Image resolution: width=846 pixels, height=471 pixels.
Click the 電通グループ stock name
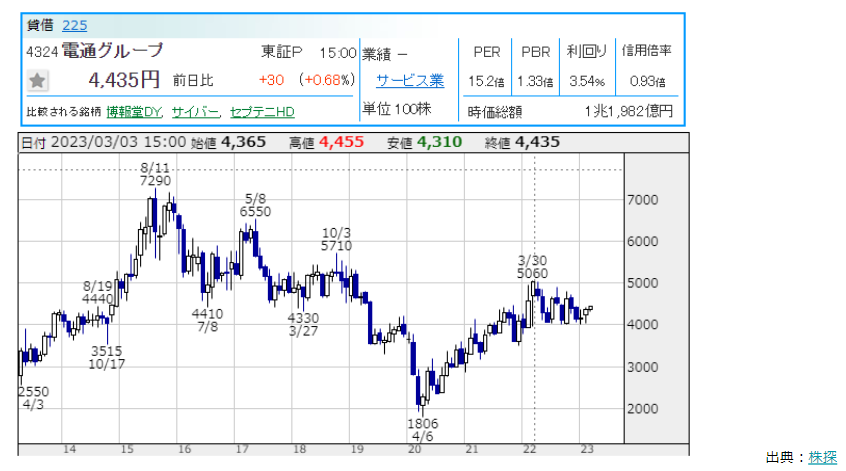pos(112,52)
